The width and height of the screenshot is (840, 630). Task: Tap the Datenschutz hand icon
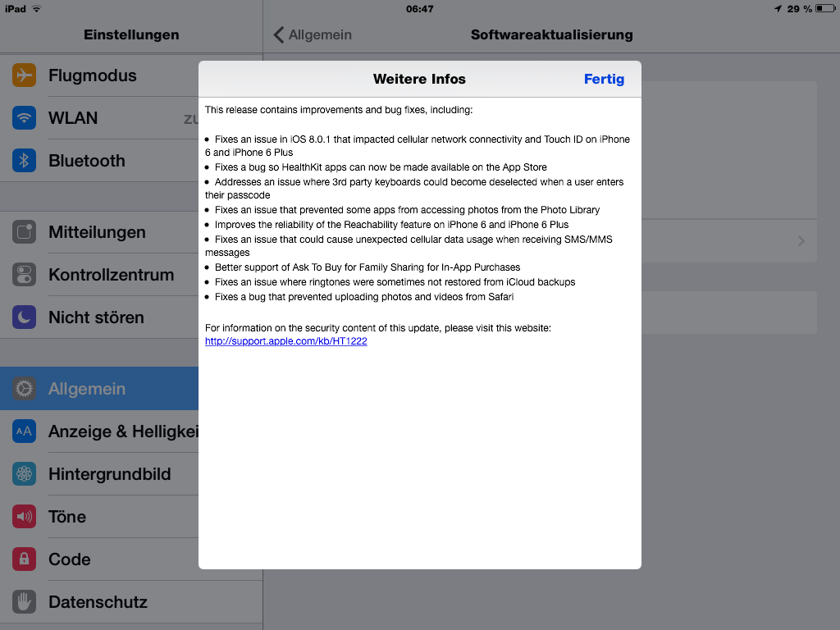[x=24, y=601]
